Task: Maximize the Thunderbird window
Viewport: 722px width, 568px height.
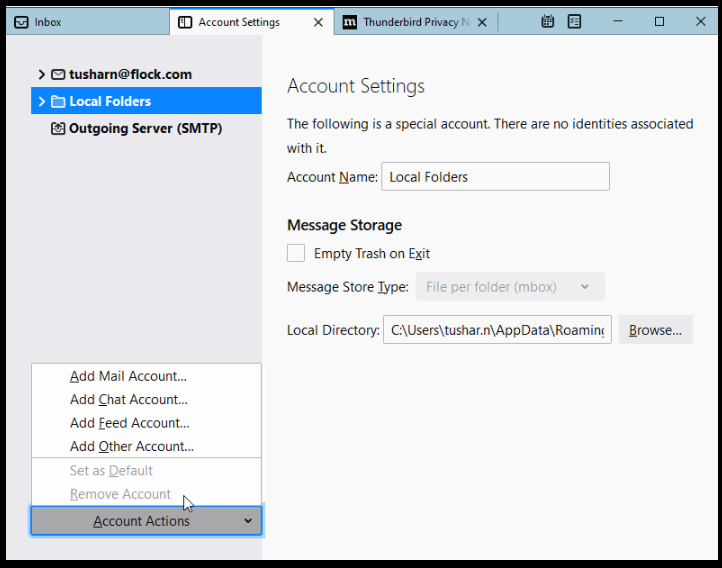Action: coord(659,21)
